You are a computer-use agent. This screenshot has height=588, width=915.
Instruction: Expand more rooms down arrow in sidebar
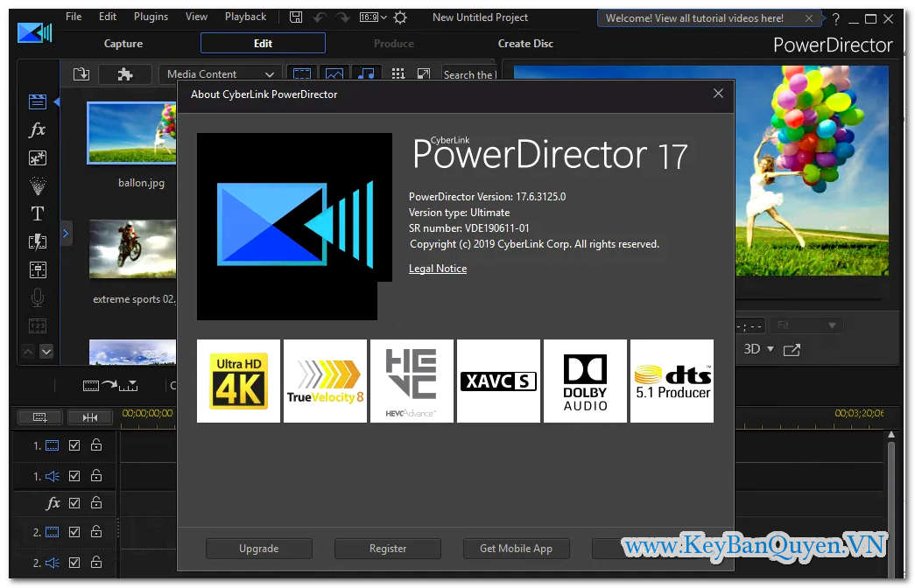click(46, 352)
